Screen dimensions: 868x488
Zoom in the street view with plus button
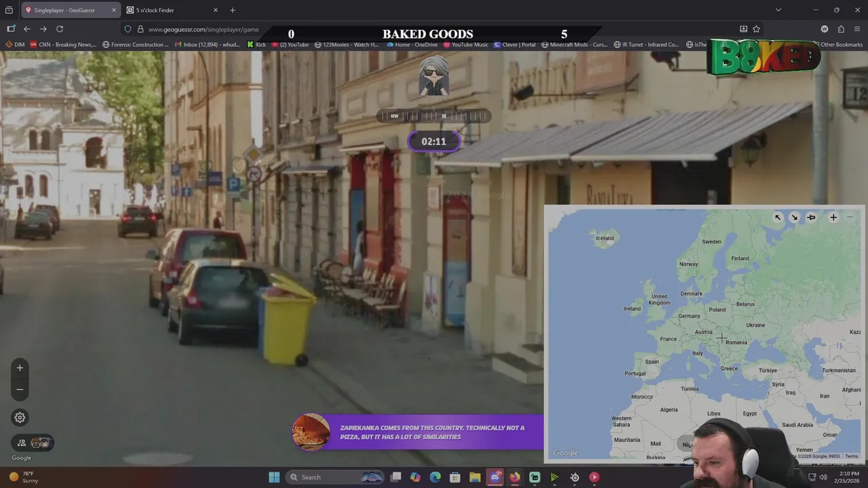point(20,368)
